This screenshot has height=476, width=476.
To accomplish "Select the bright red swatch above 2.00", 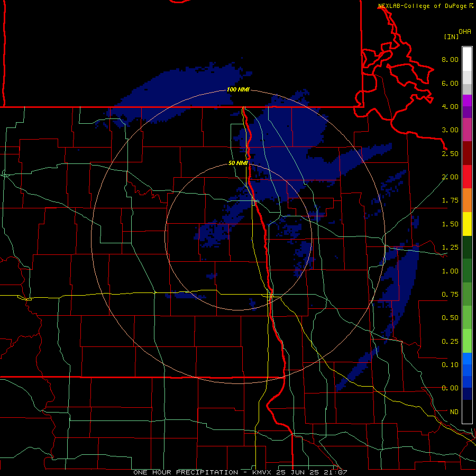I will [467, 177].
